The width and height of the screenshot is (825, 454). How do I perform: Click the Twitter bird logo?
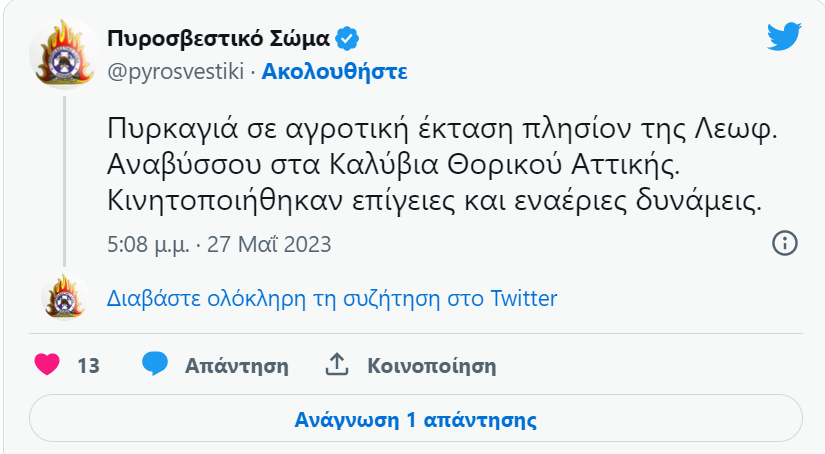[784, 38]
